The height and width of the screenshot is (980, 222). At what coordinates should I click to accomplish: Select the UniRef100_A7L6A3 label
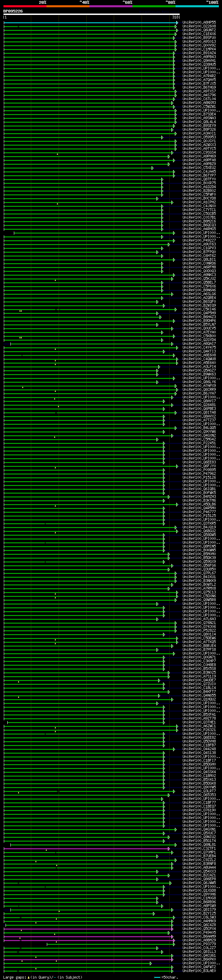pos(199,619)
